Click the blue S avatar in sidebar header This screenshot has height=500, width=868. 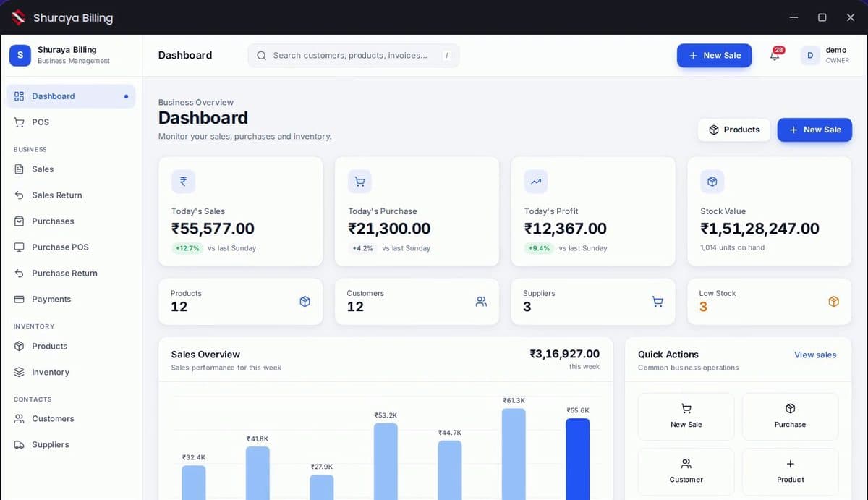(x=20, y=55)
